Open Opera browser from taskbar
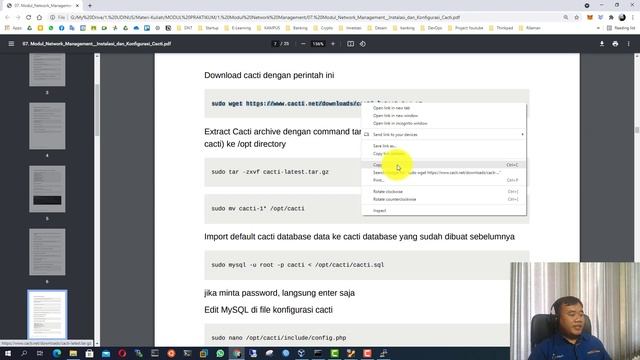The height and width of the screenshot is (360, 640). pyautogui.click(x=122, y=353)
